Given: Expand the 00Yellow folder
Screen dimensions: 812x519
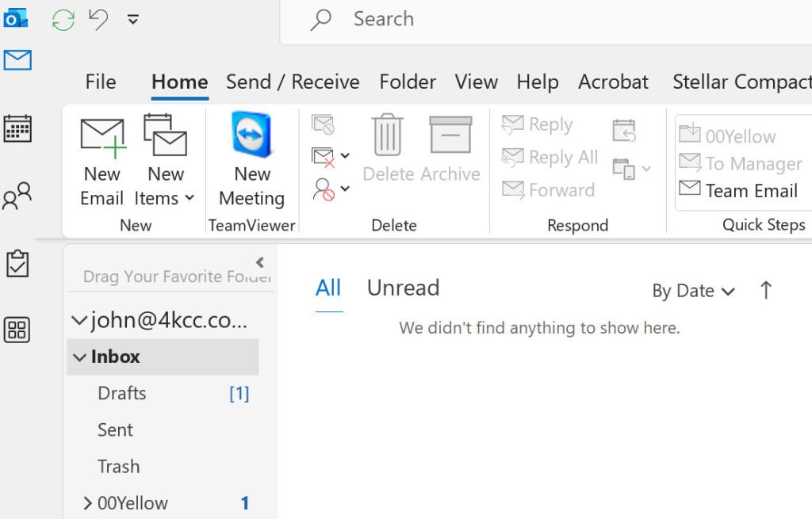Looking at the screenshot, I should pyautogui.click(x=87, y=503).
